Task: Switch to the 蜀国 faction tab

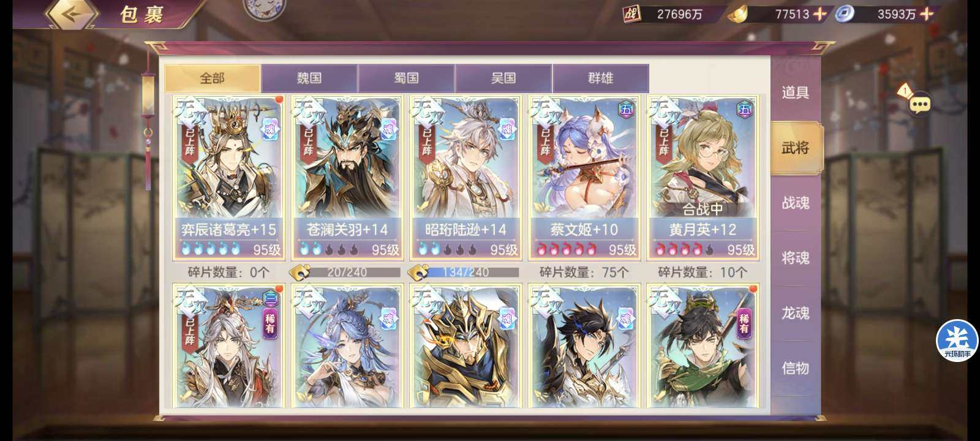Action: click(x=406, y=78)
